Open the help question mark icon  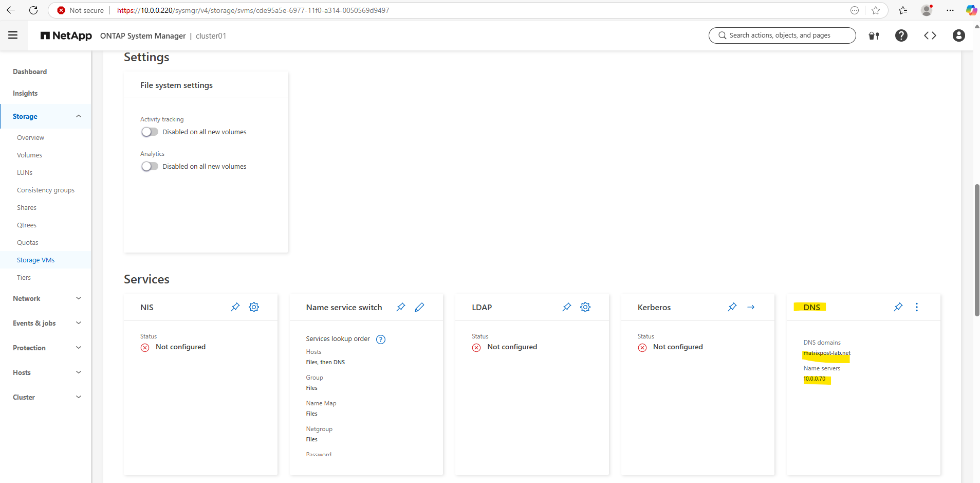(901, 35)
